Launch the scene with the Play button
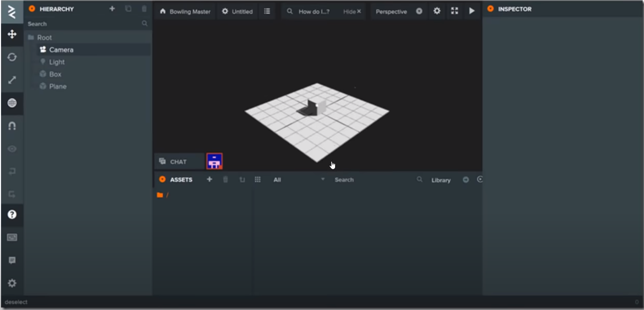This screenshot has width=644, height=310. pos(472,11)
